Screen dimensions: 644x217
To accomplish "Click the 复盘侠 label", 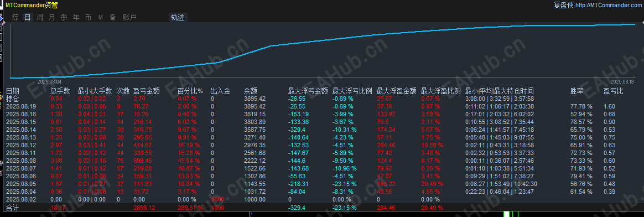I will [x=563, y=6].
